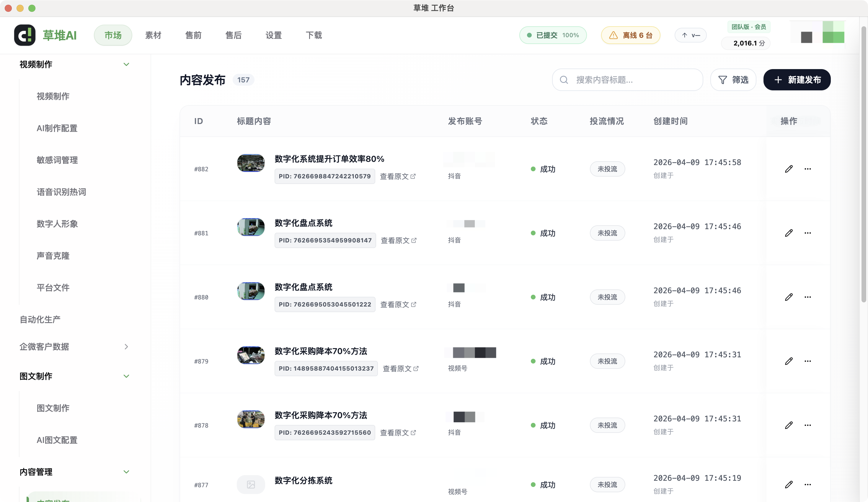Open more options for row #881

(808, 233)
